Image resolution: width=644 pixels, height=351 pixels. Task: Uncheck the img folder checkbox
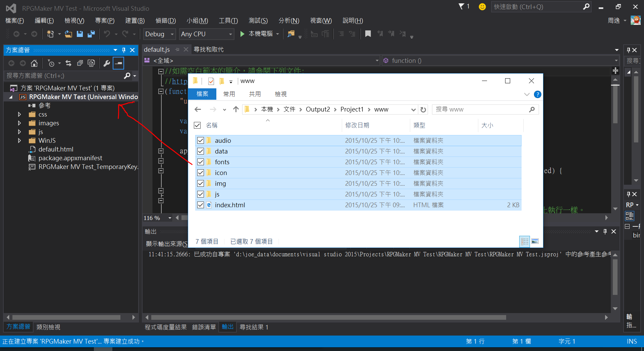201,183
